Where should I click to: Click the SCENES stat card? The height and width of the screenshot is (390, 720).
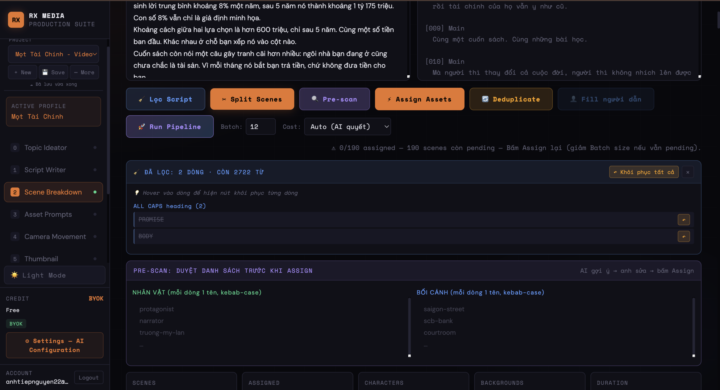[x=181, y=382]
